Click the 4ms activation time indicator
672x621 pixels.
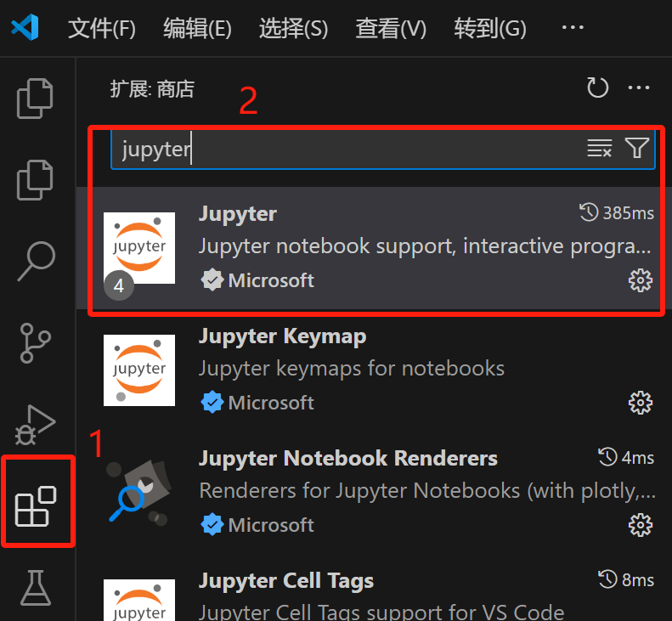coord(626,457)
